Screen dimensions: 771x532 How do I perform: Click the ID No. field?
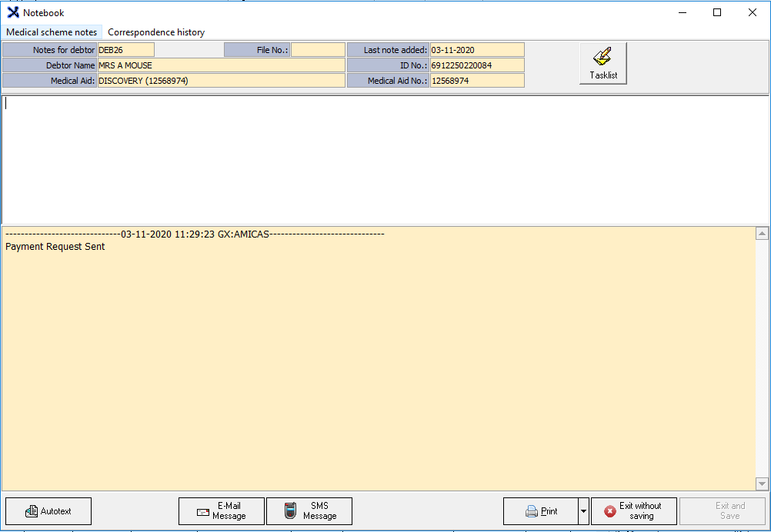477,65
